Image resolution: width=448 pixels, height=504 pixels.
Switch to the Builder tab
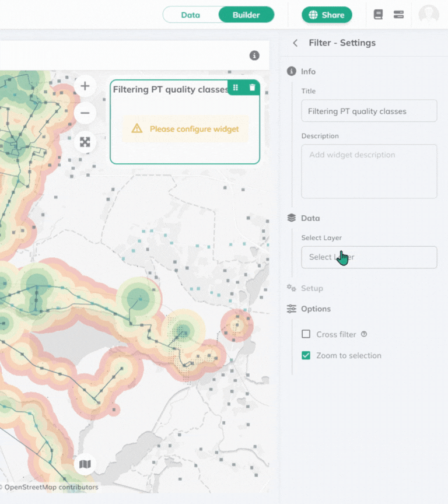point(246,15)
